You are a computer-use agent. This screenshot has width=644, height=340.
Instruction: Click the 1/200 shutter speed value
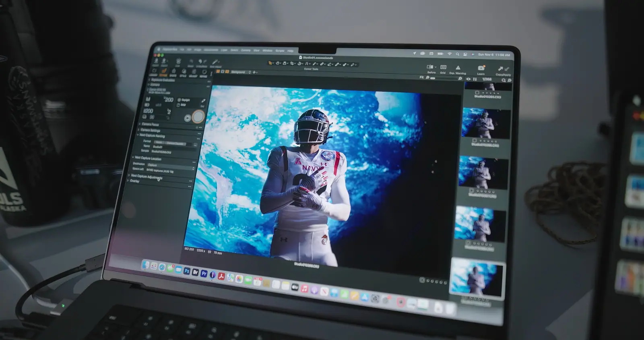168,100
